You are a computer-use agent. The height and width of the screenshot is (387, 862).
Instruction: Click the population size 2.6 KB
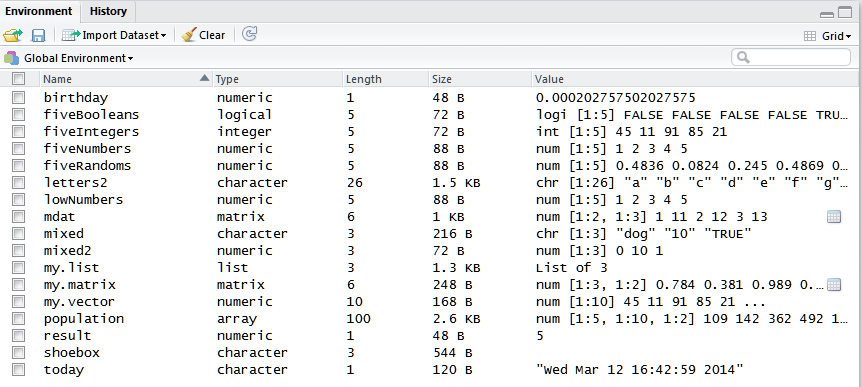[456, 319]
